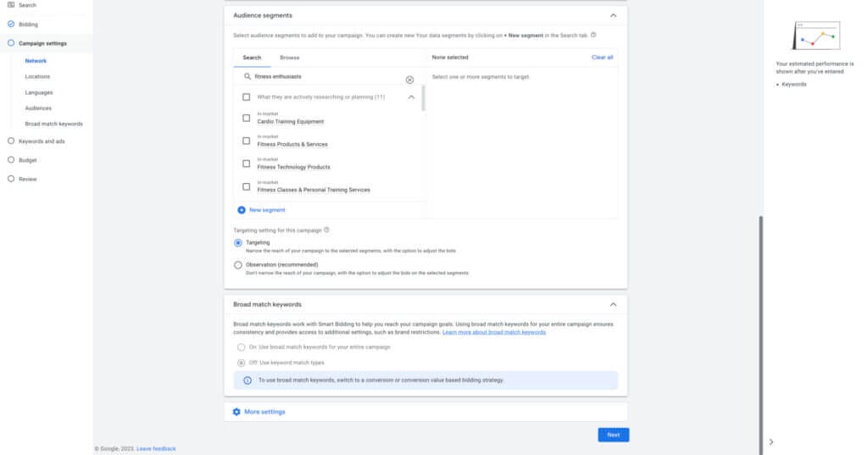The height and width of the screenshot is (455, 868).
Task: Click Clear all link
Action: click(603, 58)
